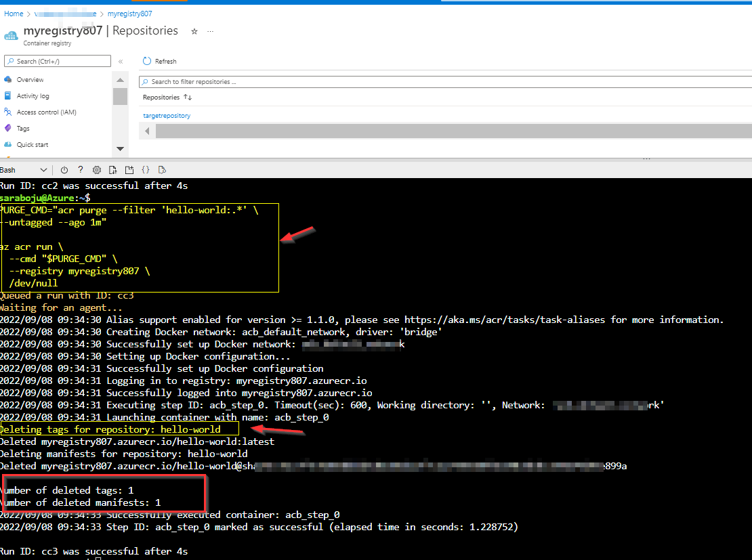Open the curly braces editor
The image size is (752, 560).
146,170
